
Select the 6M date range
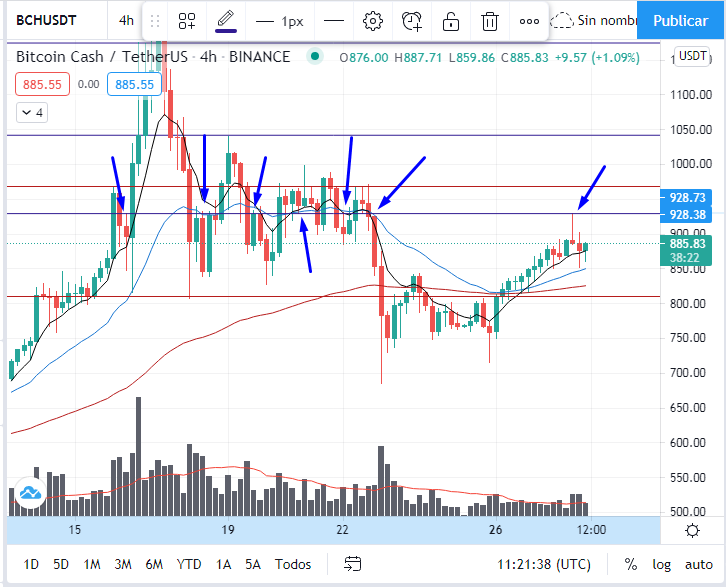pyautogui.click(x=154, y=564)
